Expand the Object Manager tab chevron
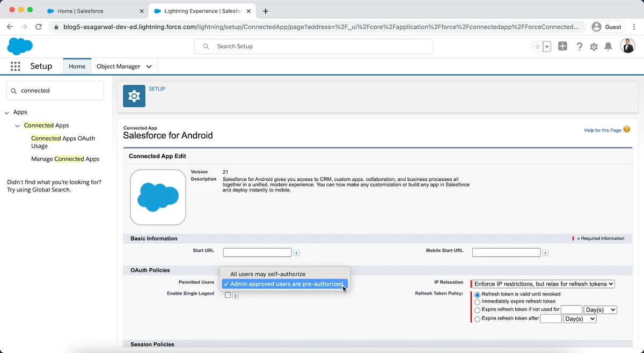 coord(149,67)
